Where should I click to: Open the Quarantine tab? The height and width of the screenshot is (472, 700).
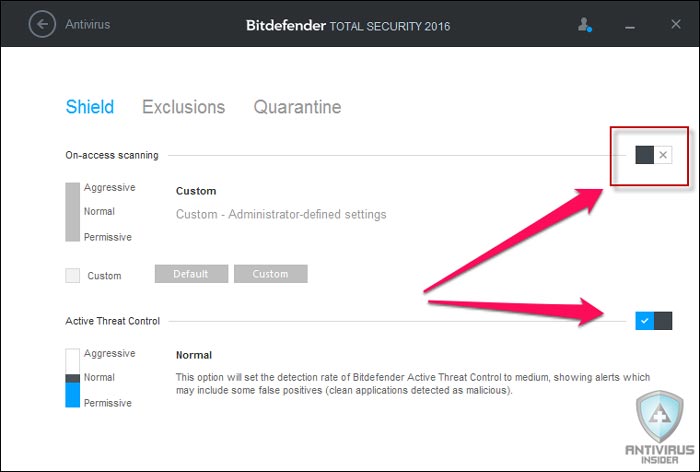[297, 107]
